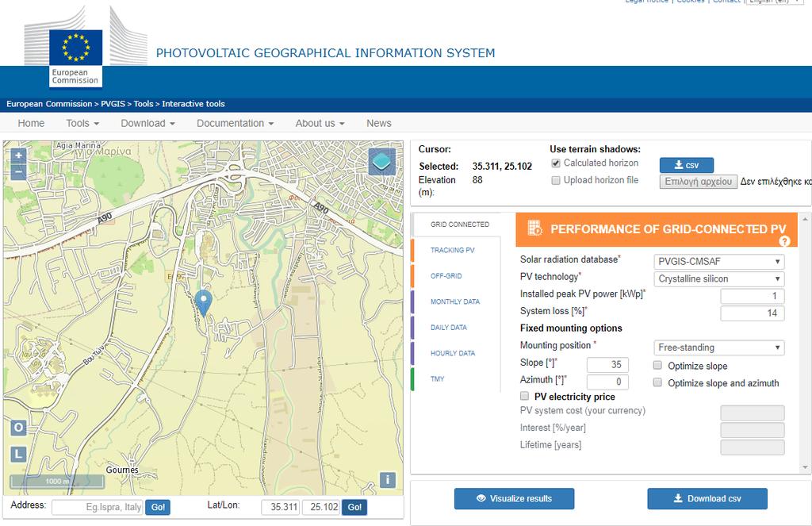
Task: Switch to the Hourly Data tab
Action: tap(453, 353)
